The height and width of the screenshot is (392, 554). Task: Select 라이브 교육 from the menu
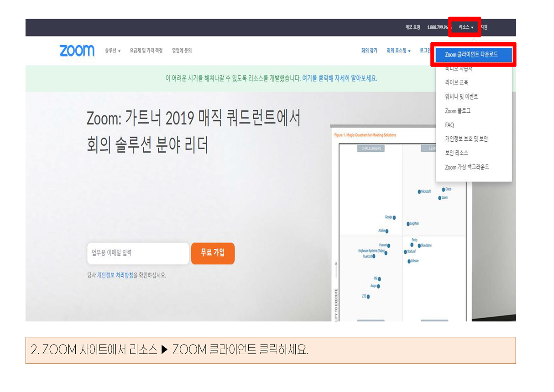456,83
